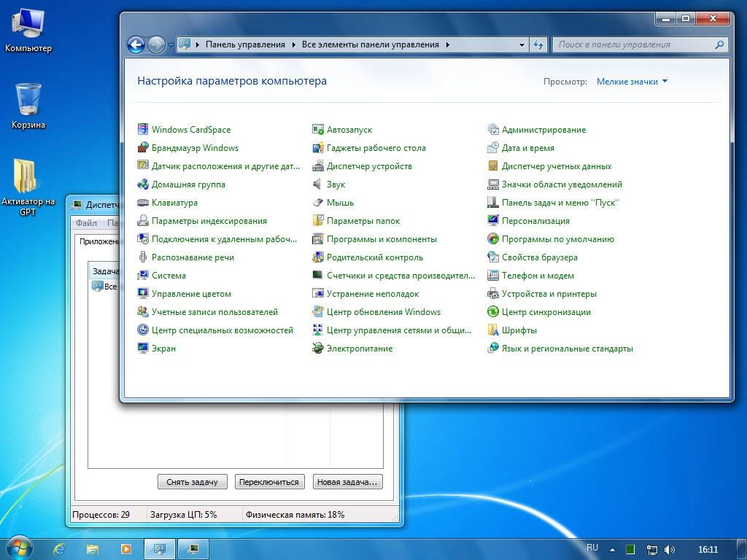The width and height of the screenshot is (747, 560).
Task: Select the Все task row in Task Manager
Action: pyautogui.click(x=105, y=286)
